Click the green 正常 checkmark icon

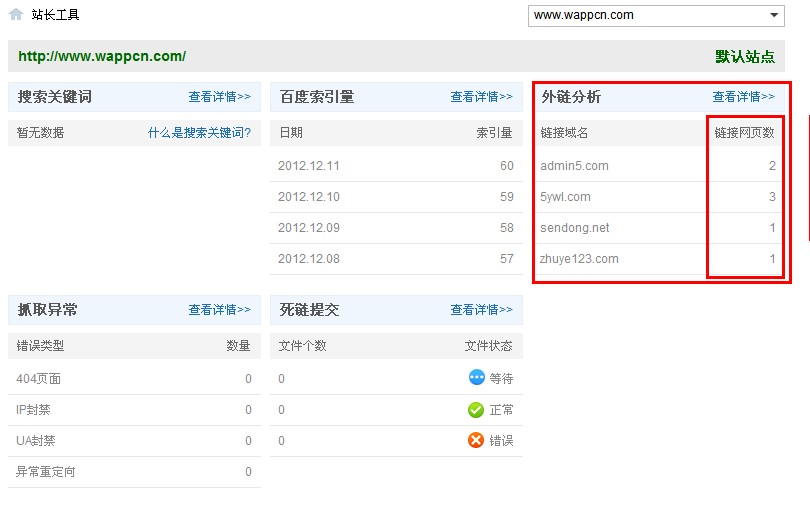point(476,410)
